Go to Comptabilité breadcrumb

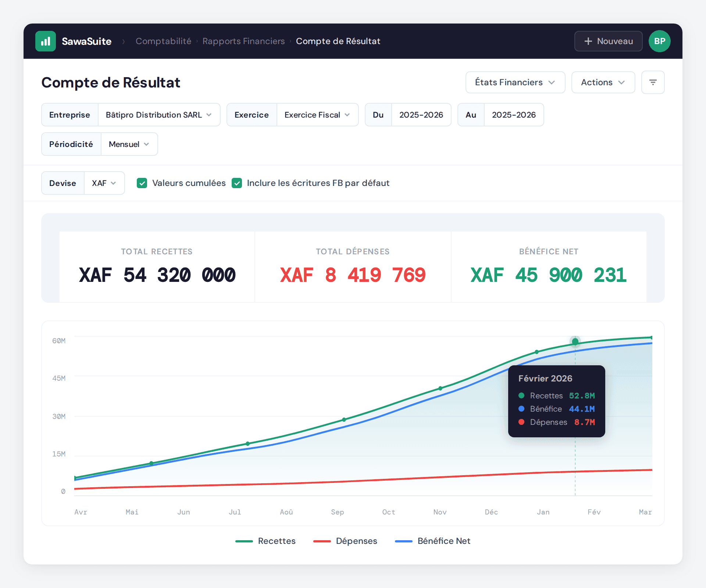(x=163, y=41)
